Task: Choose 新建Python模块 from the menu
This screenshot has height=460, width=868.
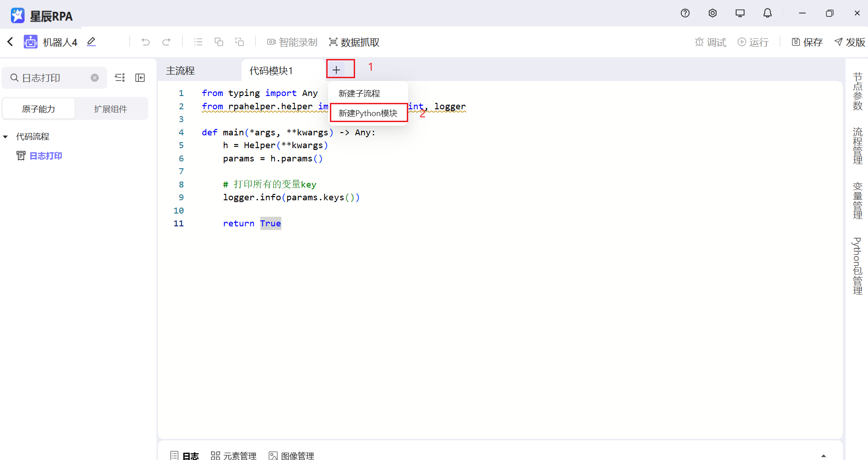Action: click(368, 113)
